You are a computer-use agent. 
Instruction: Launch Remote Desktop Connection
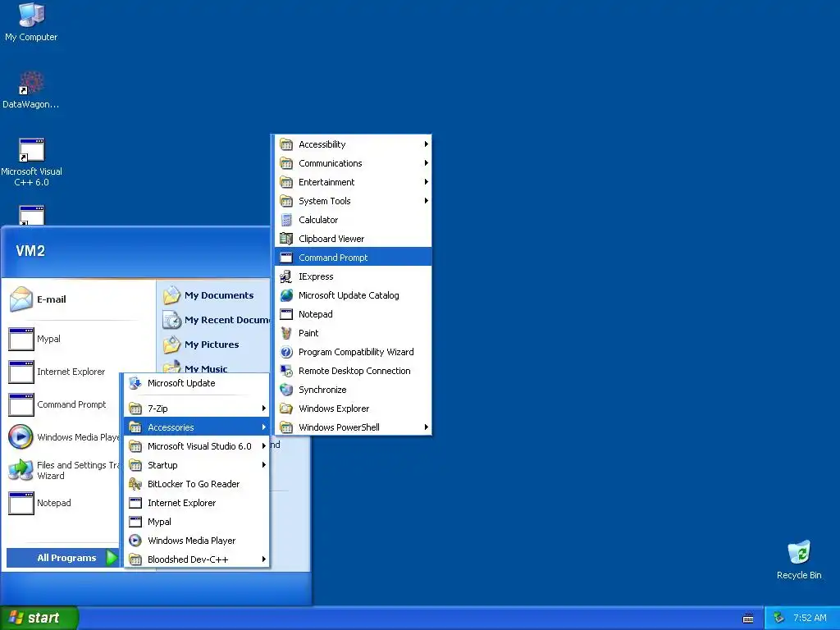click(x=353, y=371)
